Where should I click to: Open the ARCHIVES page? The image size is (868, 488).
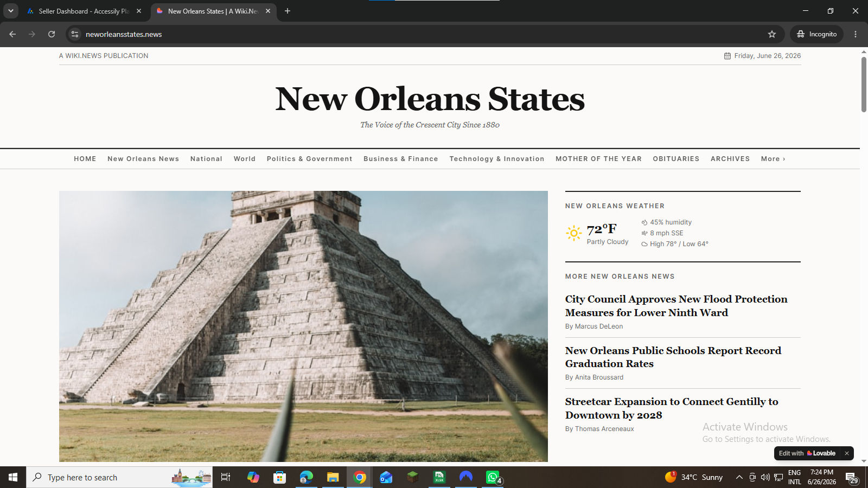point(730,159)
